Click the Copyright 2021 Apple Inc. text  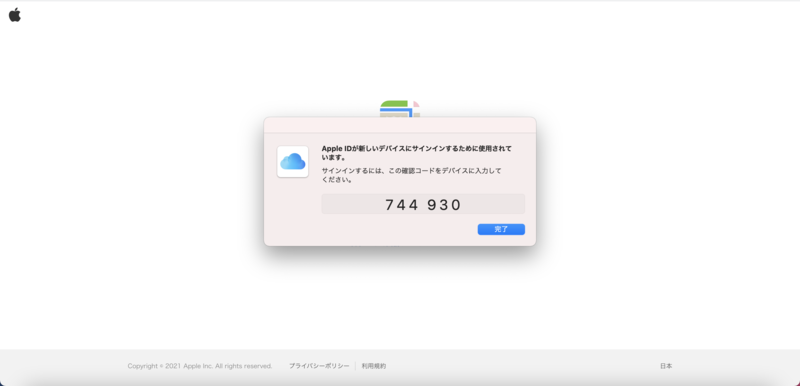click(200, 366)
